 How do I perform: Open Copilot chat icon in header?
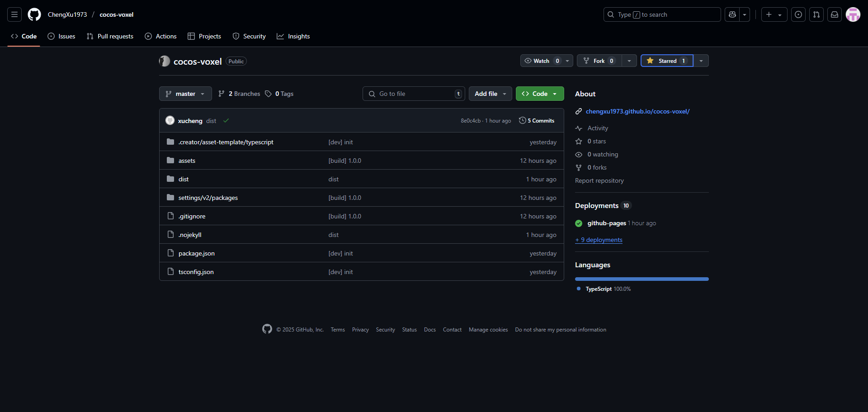click(x=732, y=14)
